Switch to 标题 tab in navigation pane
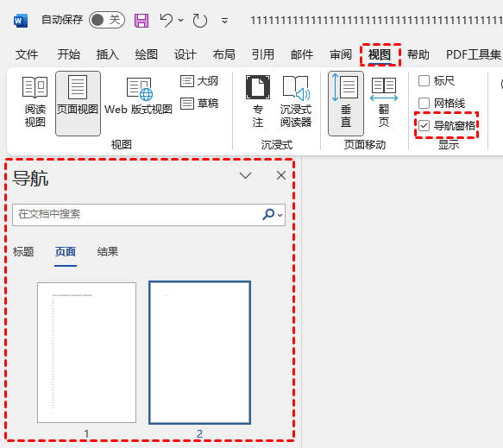 coord(23,251)
